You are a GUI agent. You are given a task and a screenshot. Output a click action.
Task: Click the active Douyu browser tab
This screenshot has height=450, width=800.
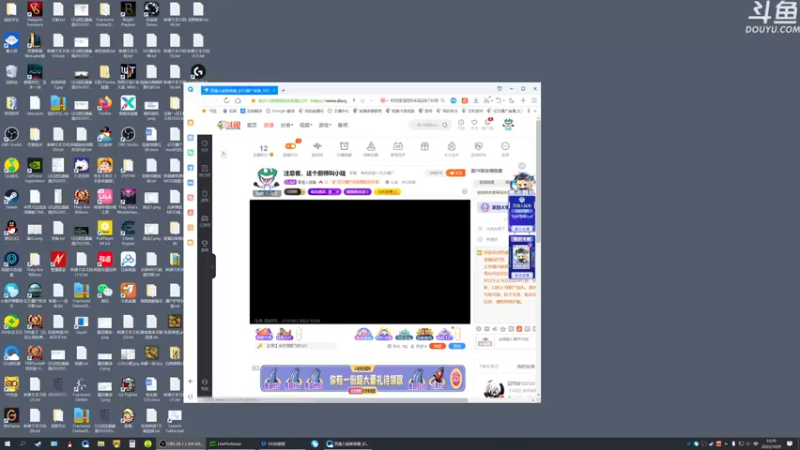click(x=239, y=90)
